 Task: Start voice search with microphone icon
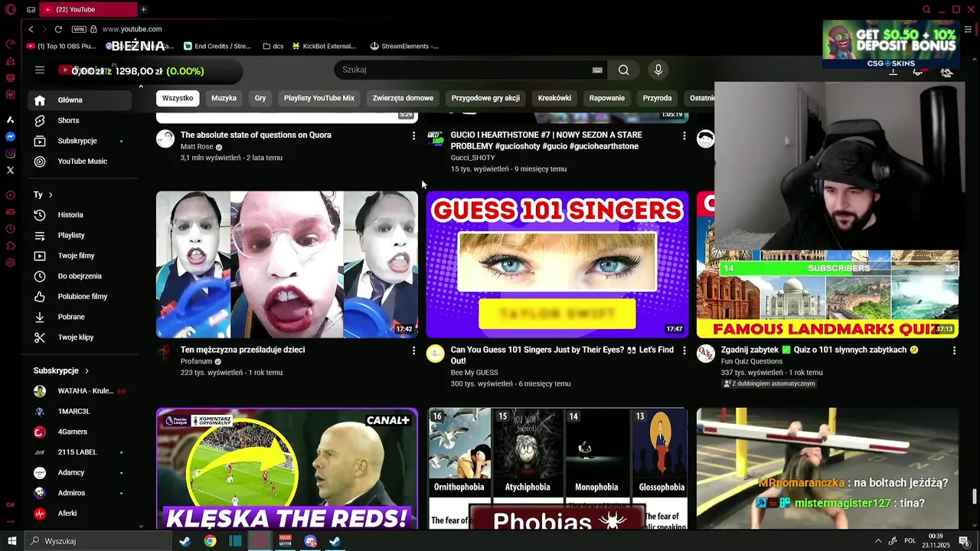click(658, 70)
